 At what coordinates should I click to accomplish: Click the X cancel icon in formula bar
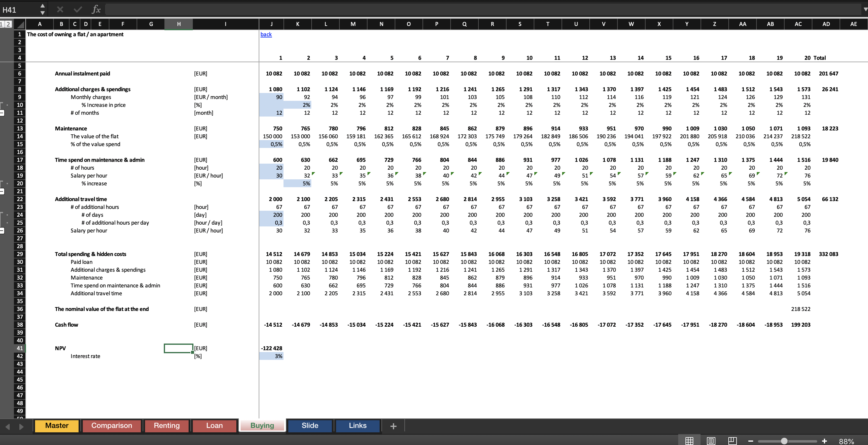pyautogui.click(x=60, y=9)
